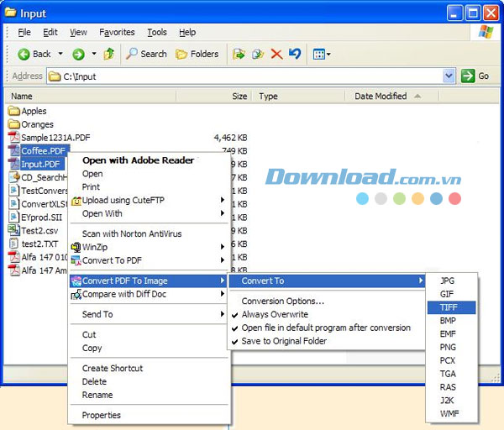
Task: Open the address bar dropdown arrow
Action: tap(449, 76)
